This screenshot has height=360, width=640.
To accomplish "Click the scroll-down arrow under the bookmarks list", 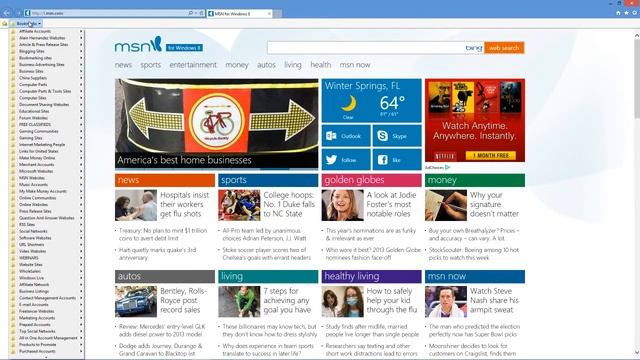I will click(46, 357).
